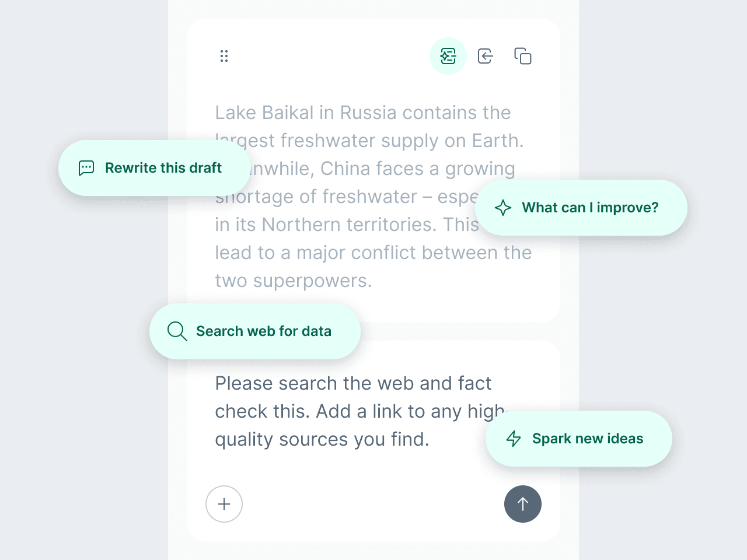Screen dimensions: 747x560
Task: Choose the "Spark new ideas" suggestion
Action: [587, 439]
